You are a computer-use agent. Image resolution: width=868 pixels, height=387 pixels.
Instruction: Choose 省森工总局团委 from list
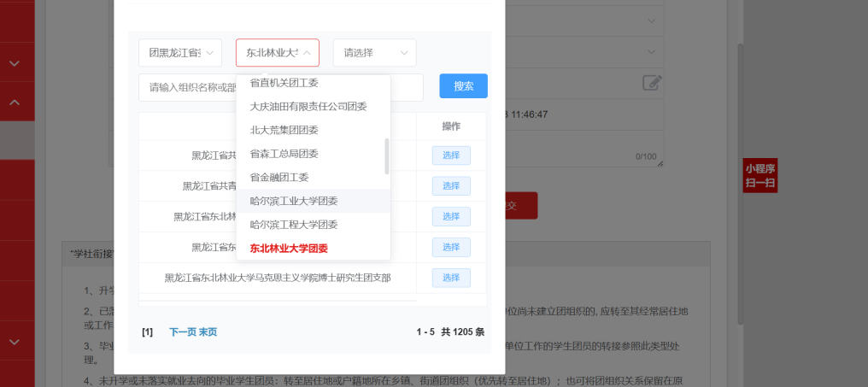click(x=284, y=154)
